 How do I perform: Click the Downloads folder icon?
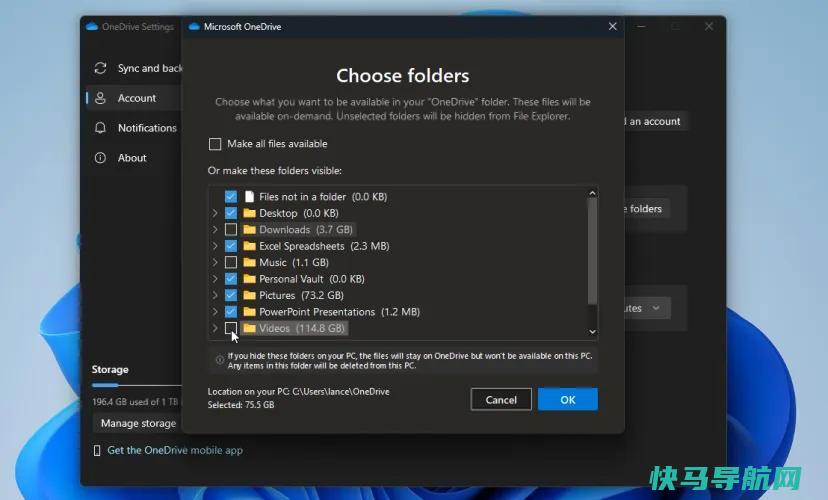click(250, 229)
